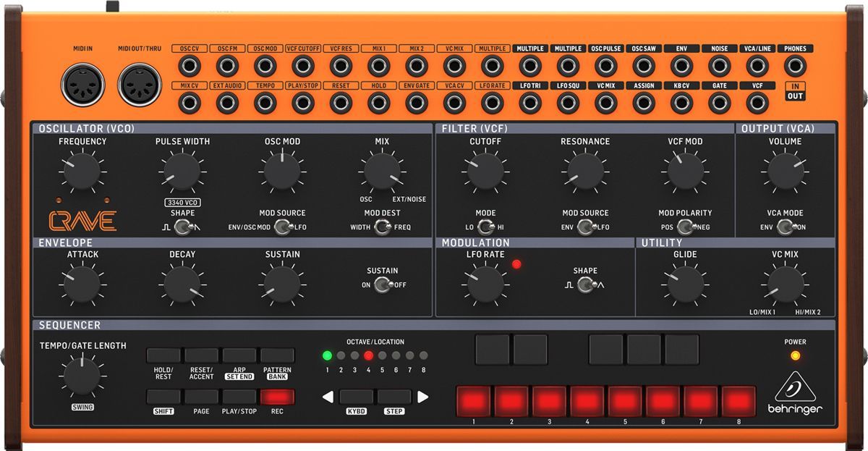
Task: Click the MIDI OUT/THRU socket
Action: pos(140,85)
